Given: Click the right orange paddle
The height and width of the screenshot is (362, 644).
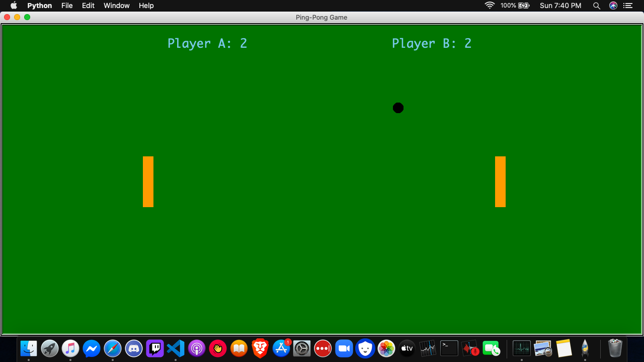Looking at the screenshot, I should pyautogui.click(x=500, y=182).
